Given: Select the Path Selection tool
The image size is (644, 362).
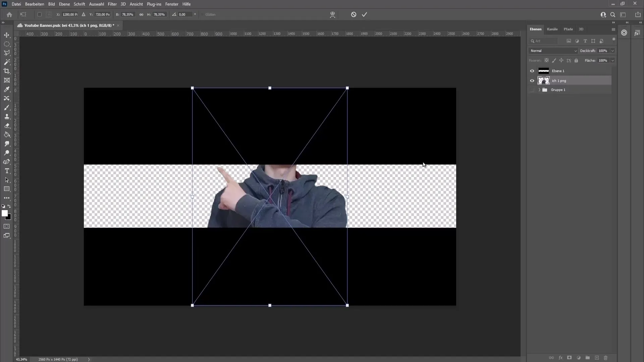Looking at the screenshot, I should tap(7, 180).
